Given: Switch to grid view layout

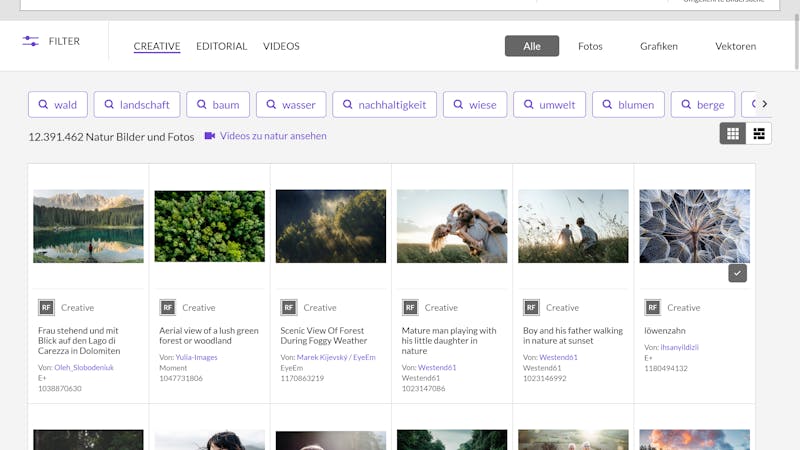Looking at the screenshot, I should [733, 134].
